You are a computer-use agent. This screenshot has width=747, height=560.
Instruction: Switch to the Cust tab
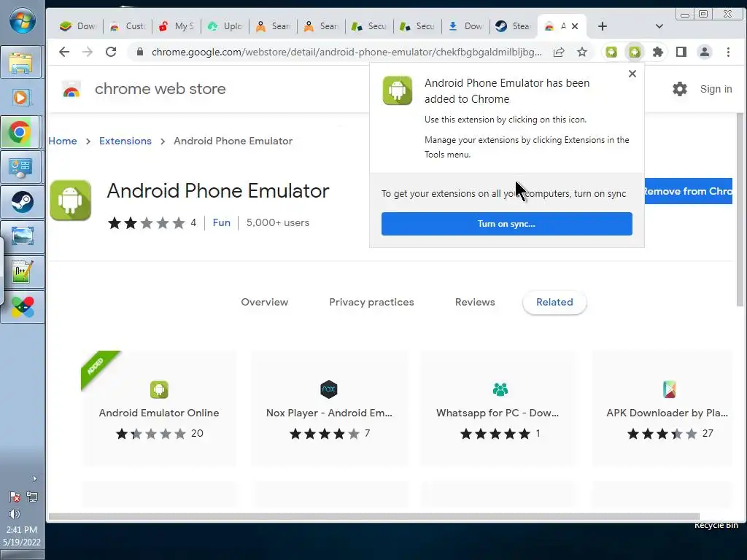click(128, 26)
